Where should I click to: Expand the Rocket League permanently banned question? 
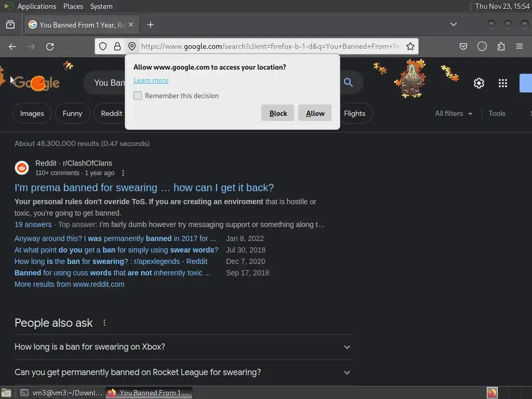point(183,372)
